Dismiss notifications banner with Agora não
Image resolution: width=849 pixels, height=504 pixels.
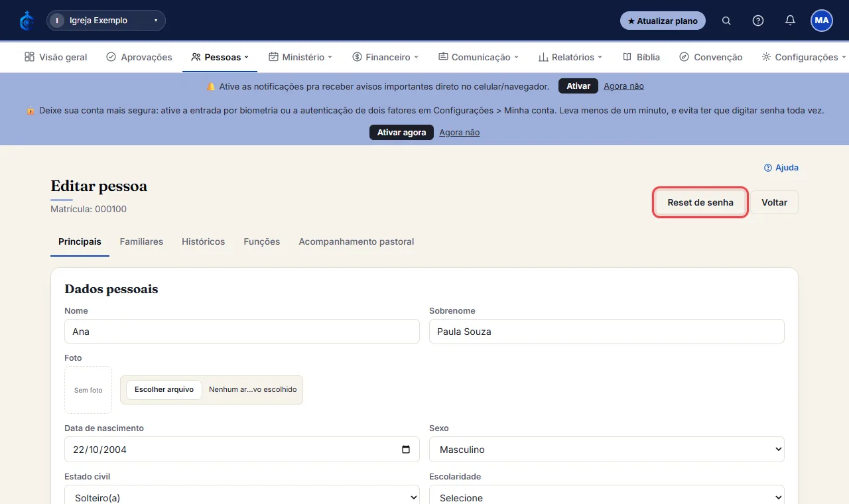point(623,86)
